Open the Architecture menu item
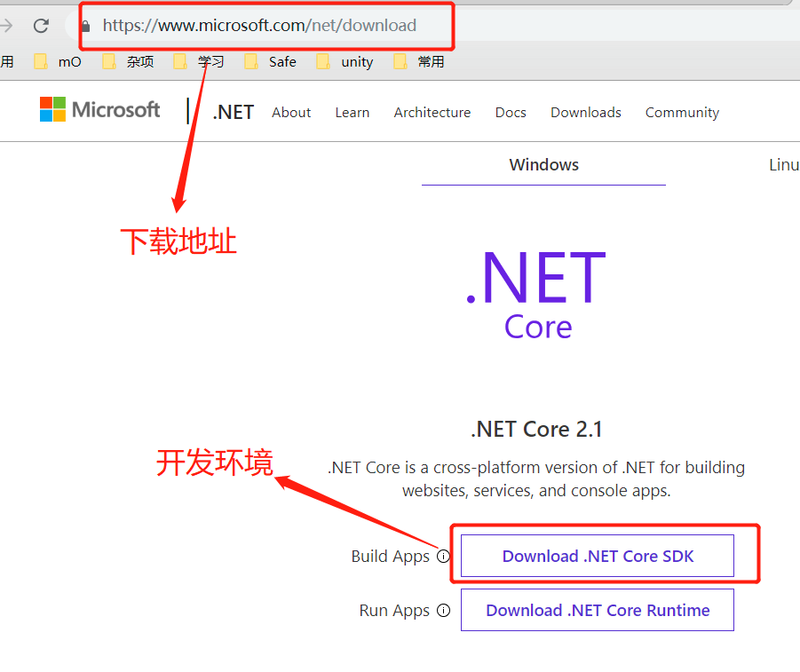800x672 pixels. [432, 112]
